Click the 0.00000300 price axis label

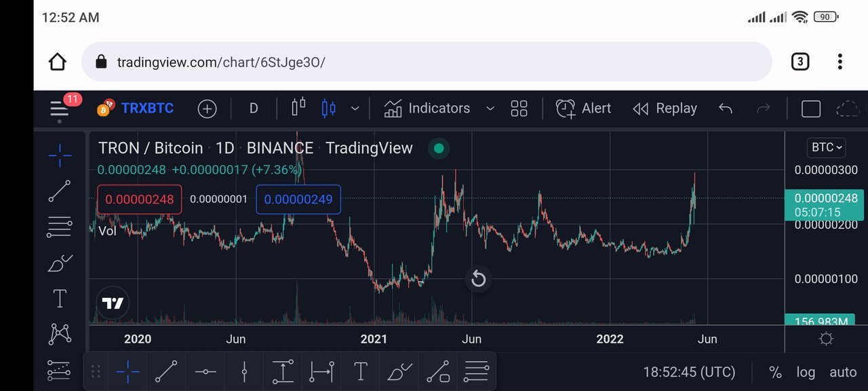click(827, 170)
